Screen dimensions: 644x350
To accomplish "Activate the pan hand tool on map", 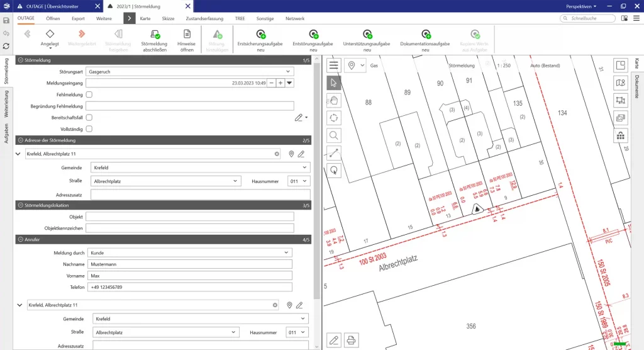I will pyautogui.click(x=334, y=100).
